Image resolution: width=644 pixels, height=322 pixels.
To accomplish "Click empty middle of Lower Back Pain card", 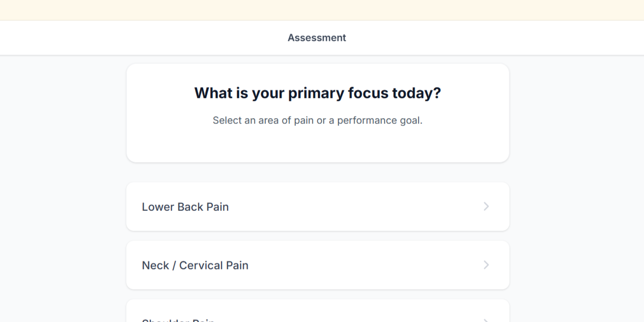I will coord(344,207).
